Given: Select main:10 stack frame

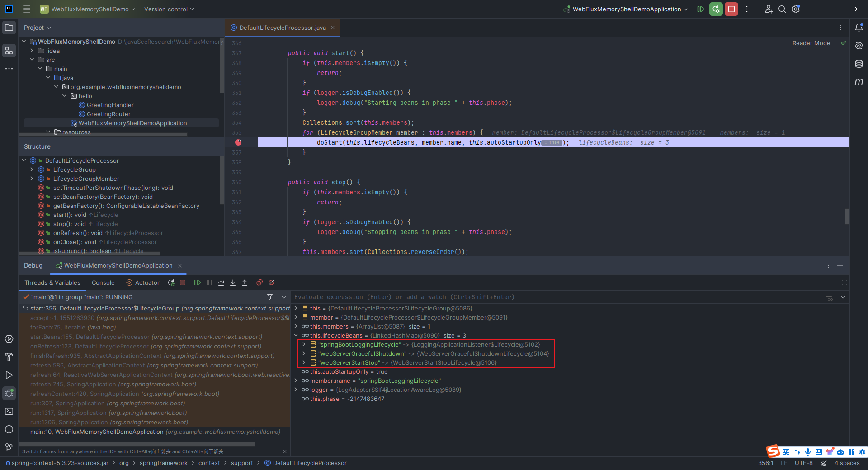Looking at the screenshot, I should pos(155,432).
